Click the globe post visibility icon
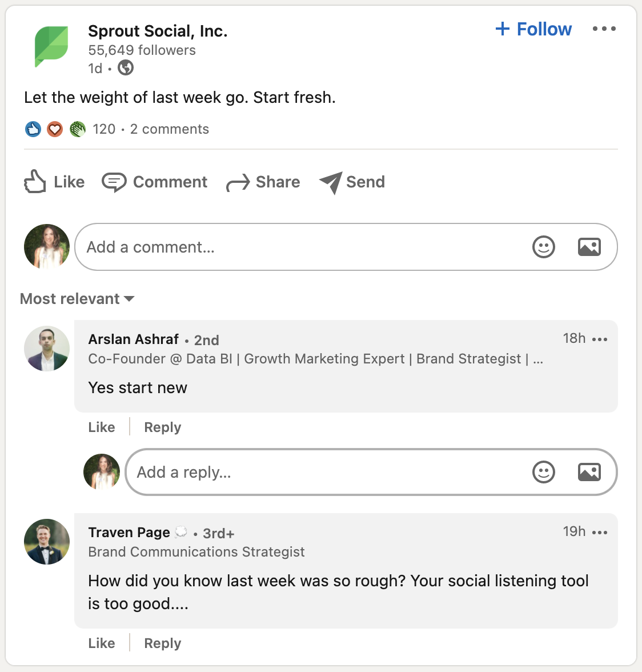Viewport: 642px width, 672px height. point(125,67)
